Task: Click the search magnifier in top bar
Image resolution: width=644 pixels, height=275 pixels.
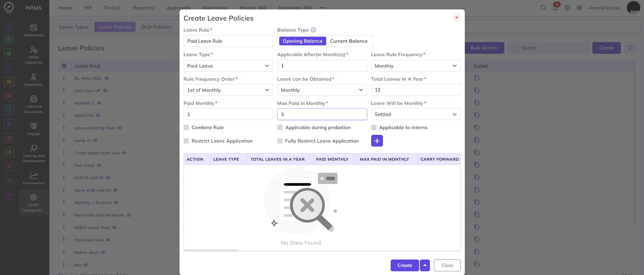Action: [x=543, y=8]
